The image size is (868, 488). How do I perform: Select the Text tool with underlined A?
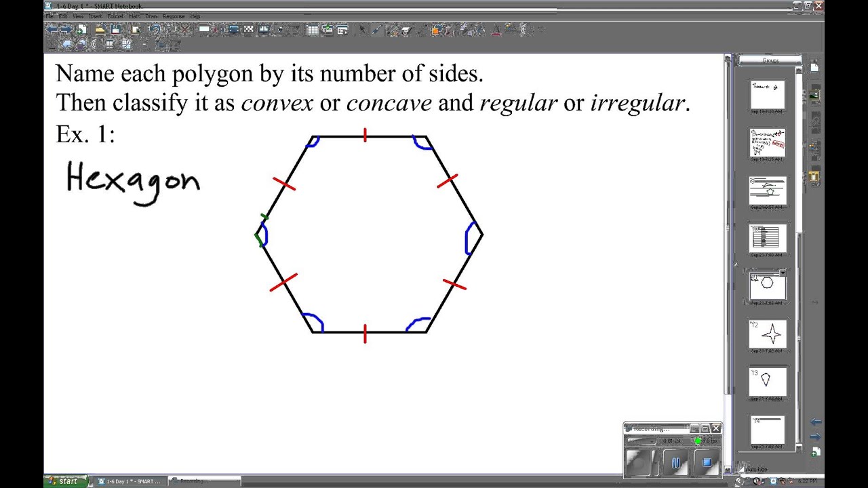coord(496,29)
